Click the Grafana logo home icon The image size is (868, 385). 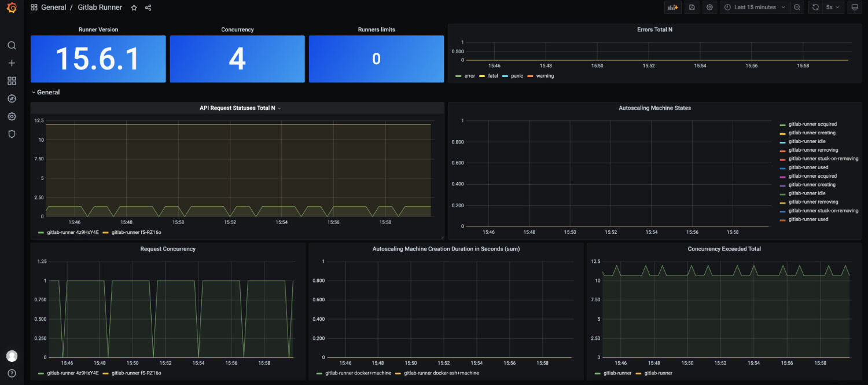(12, 8)
